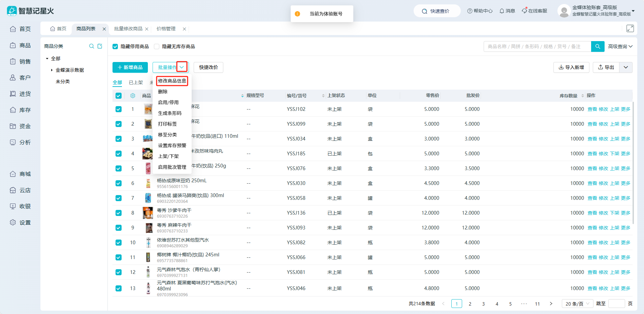Open 消息 notifications bell

(x=507, y=11)
